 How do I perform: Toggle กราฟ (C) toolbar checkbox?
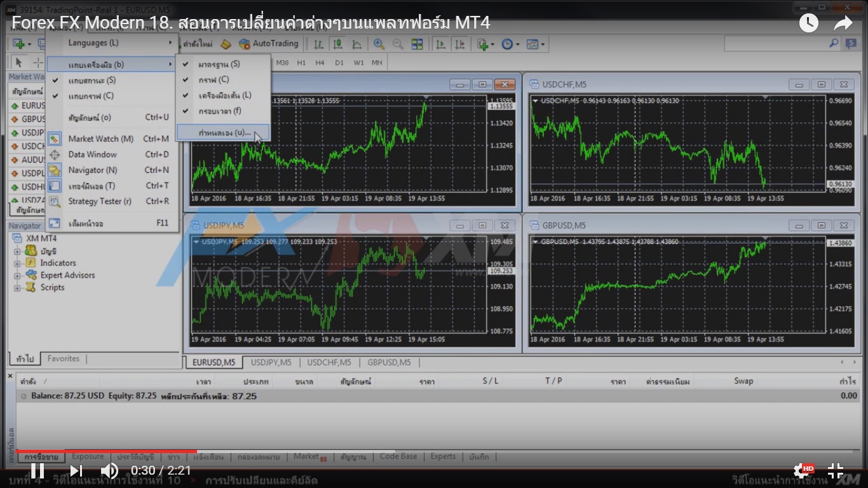pos(224,79)
